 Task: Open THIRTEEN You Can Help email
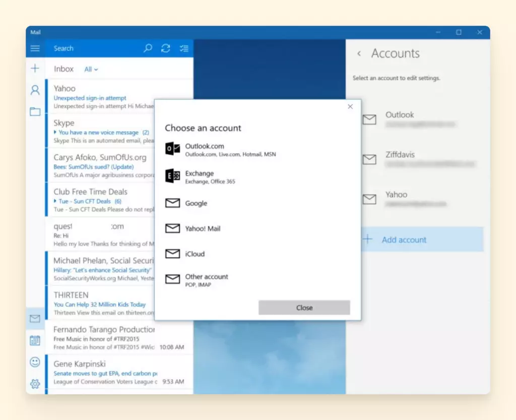coord(100,303)
